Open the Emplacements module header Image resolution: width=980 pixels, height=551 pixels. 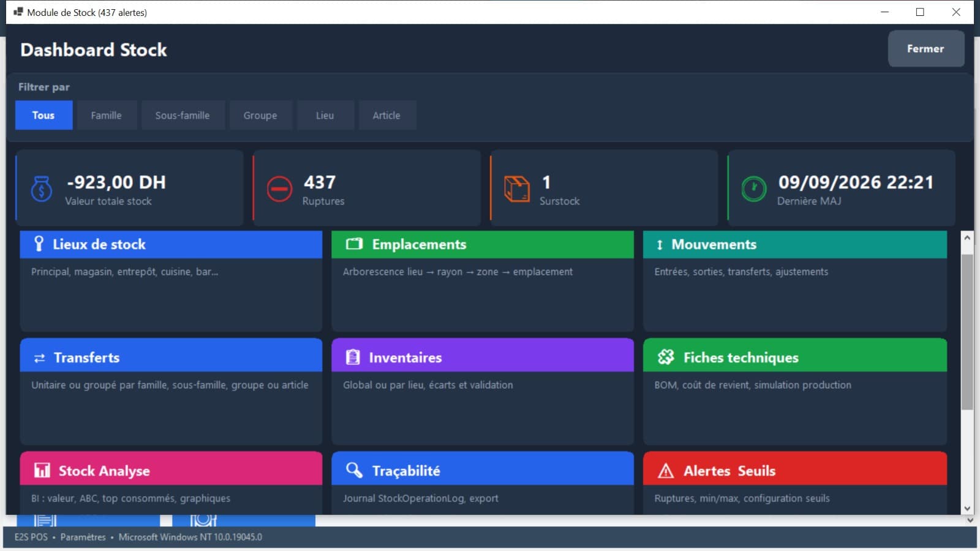coord(483,244)
